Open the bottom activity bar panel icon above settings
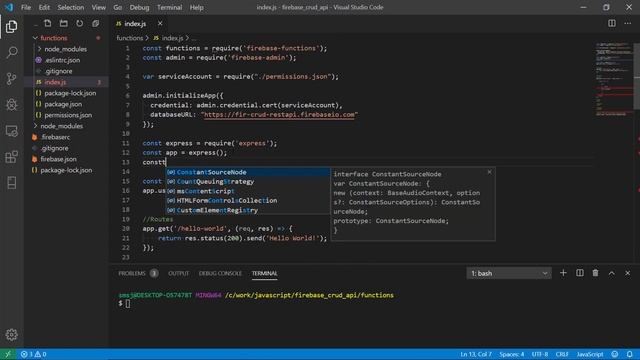The image size is (640, 360). pos(11,183)
